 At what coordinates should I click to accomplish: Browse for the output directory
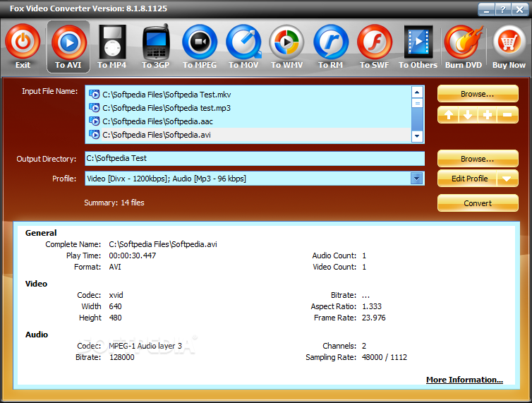[478, 159]
